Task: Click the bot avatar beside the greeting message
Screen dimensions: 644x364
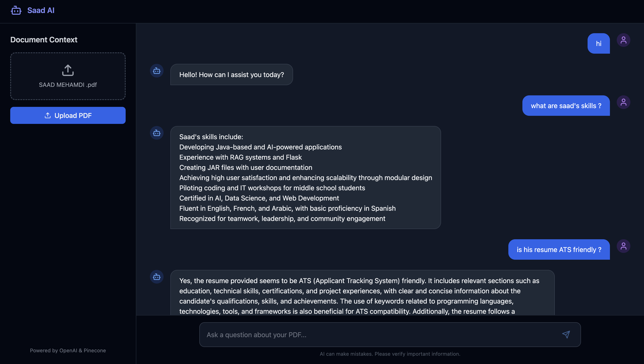Action: click(x=157, y=71)
